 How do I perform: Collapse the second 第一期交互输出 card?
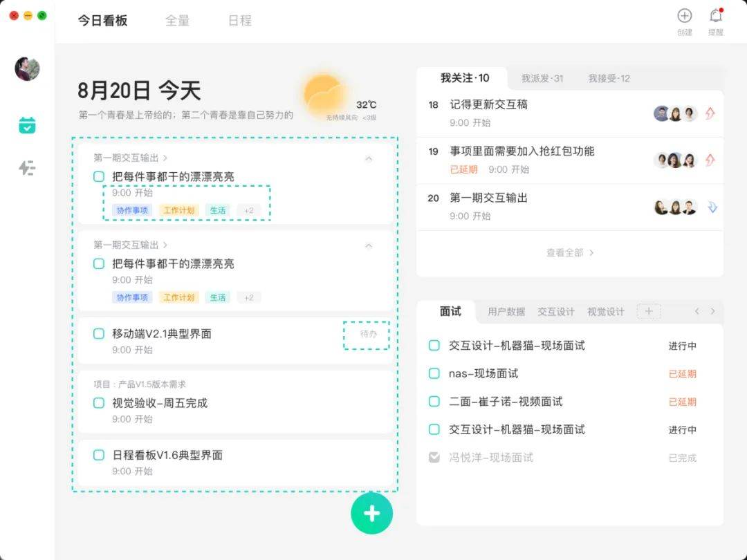[368, 245]
